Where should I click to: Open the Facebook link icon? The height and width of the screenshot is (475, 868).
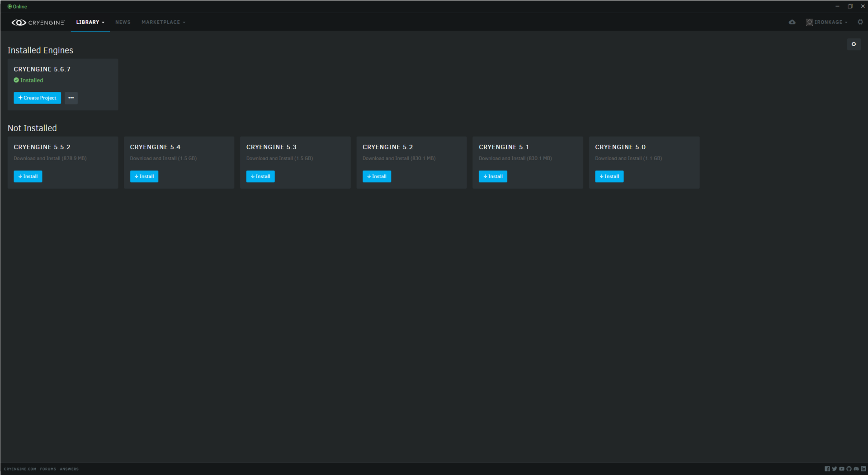pyautogui.click(x=827, y=469)
